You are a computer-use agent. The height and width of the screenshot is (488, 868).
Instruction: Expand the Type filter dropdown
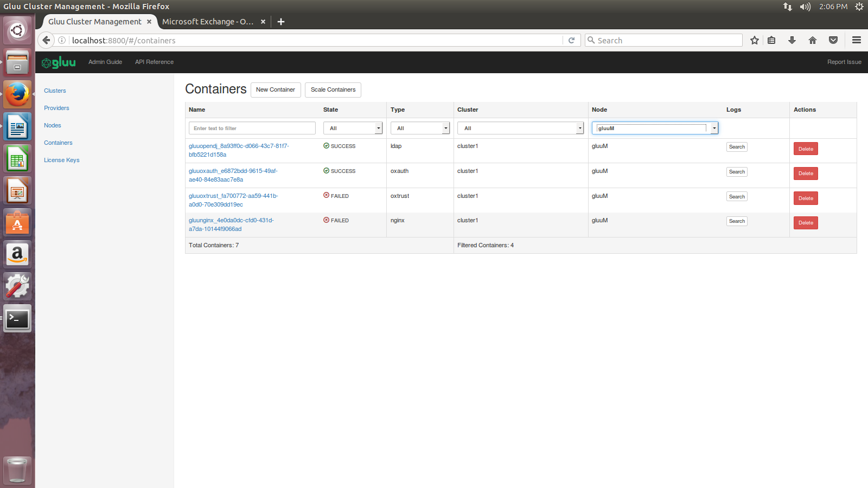[420, 128]
